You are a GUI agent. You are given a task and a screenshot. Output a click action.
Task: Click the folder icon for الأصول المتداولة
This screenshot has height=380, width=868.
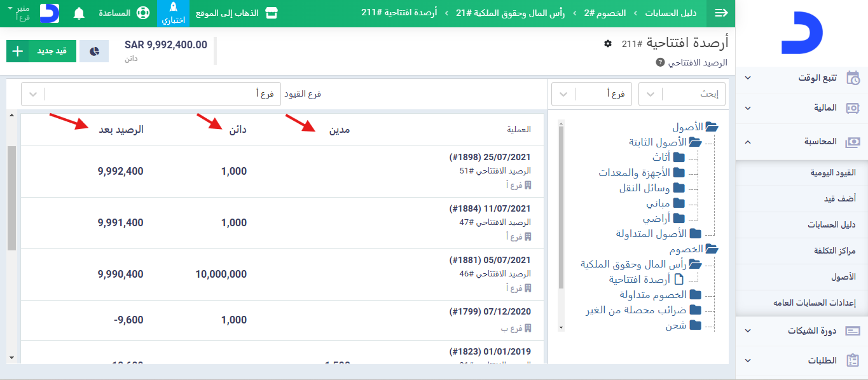tap(695, 234)
